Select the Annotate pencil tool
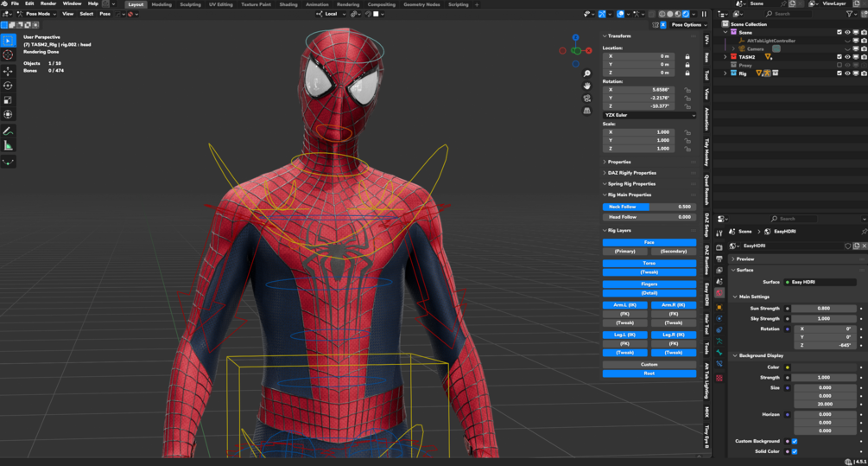 [x=8, y=131]
